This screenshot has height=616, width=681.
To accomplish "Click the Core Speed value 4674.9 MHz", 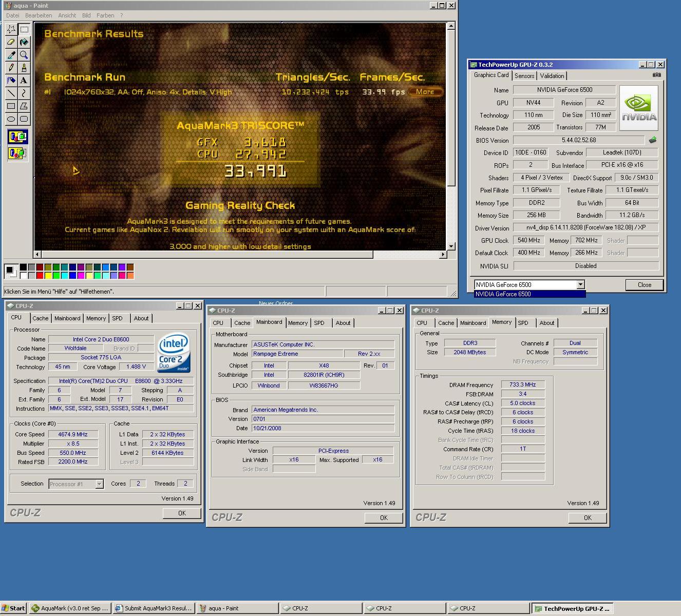I will point(73,434).
